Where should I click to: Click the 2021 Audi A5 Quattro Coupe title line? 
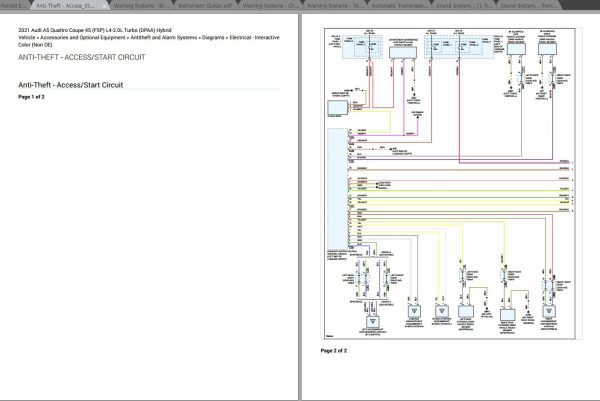[x=95, y=30]
